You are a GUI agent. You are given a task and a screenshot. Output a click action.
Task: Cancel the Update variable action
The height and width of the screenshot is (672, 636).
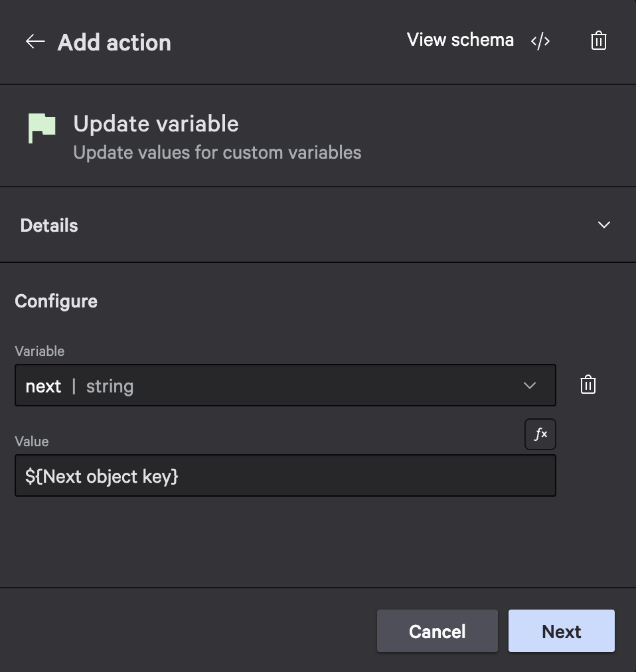tap(437, 631)
